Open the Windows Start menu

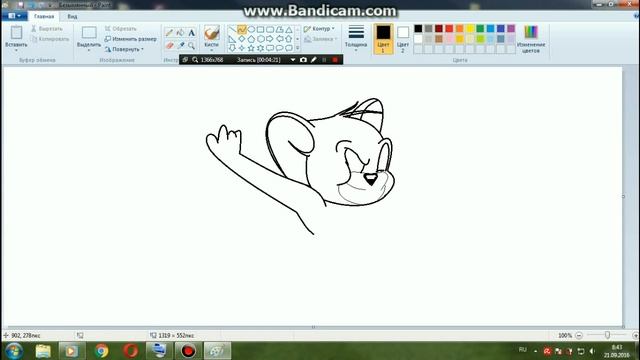[14, 351]
